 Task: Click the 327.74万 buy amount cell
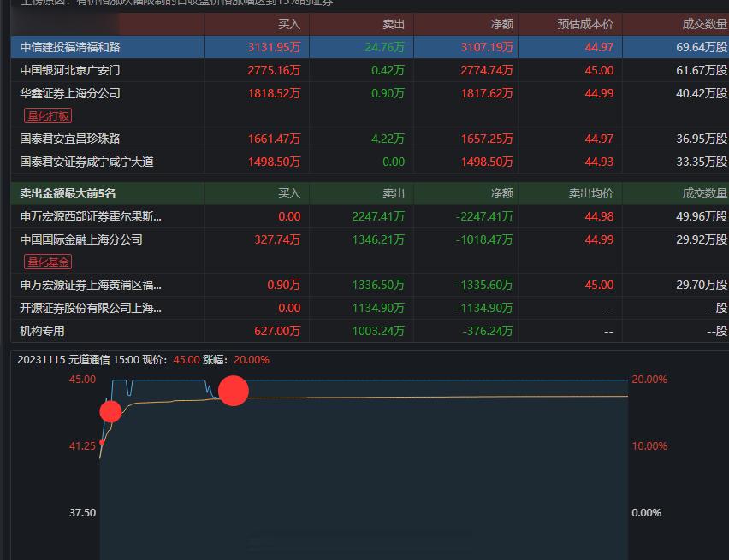pyautogui.click(x=277, y=239)
